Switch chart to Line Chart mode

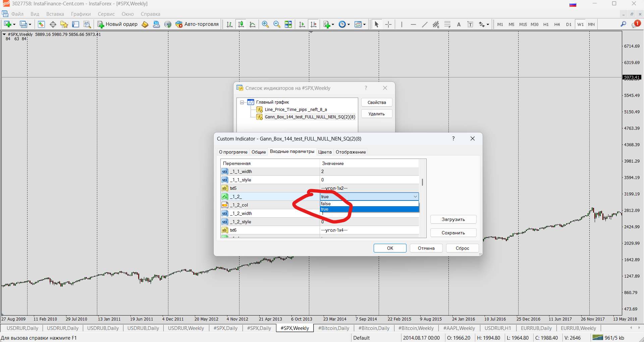(x=252, y=24)
